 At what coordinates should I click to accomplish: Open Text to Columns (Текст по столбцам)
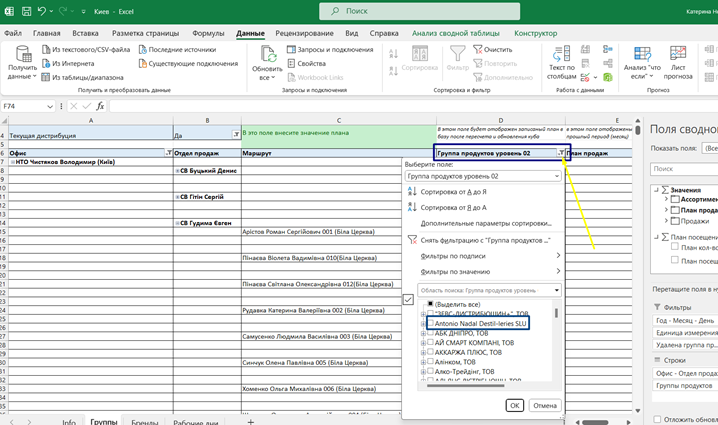pos(561,63)
